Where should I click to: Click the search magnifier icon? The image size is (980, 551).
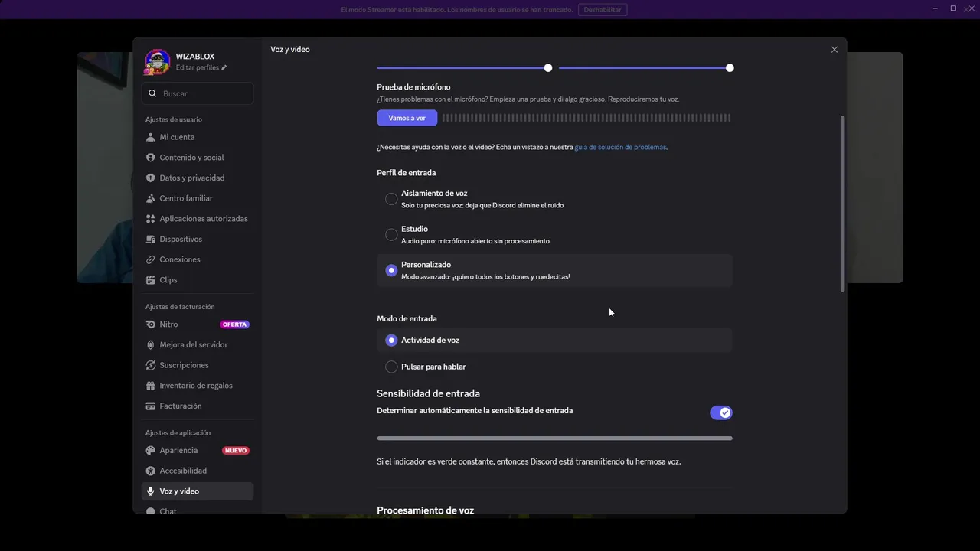click(x=152, y=93)
